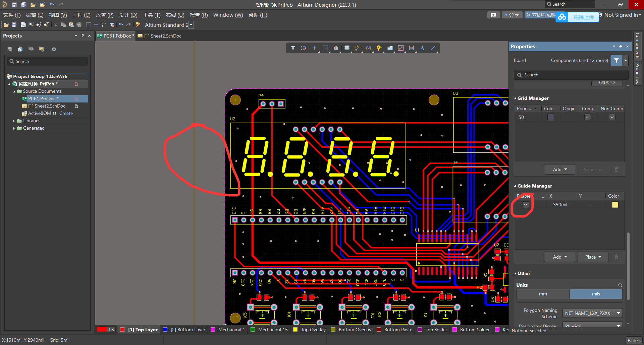Expand the Libraries folder
The height and width of the screenshot is (345, 644).
point(14,121)
